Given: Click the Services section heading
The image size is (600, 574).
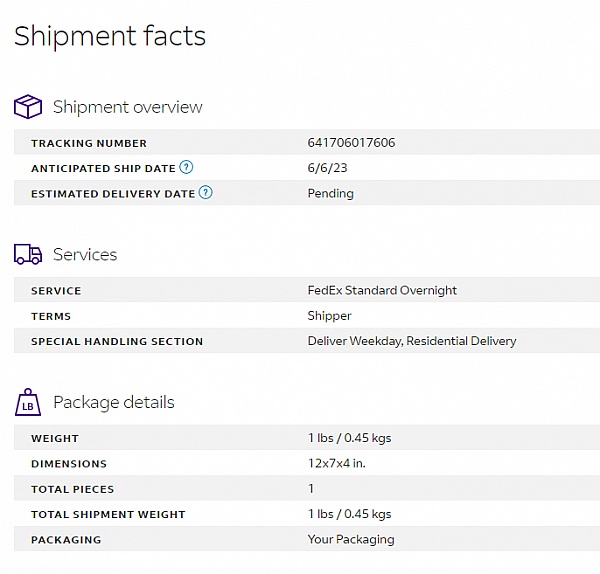Looking at the screenshot, I should point(85,255).
